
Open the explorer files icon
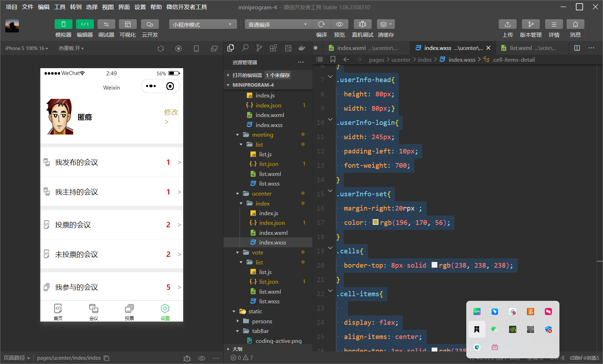click(x=231, y=48)
